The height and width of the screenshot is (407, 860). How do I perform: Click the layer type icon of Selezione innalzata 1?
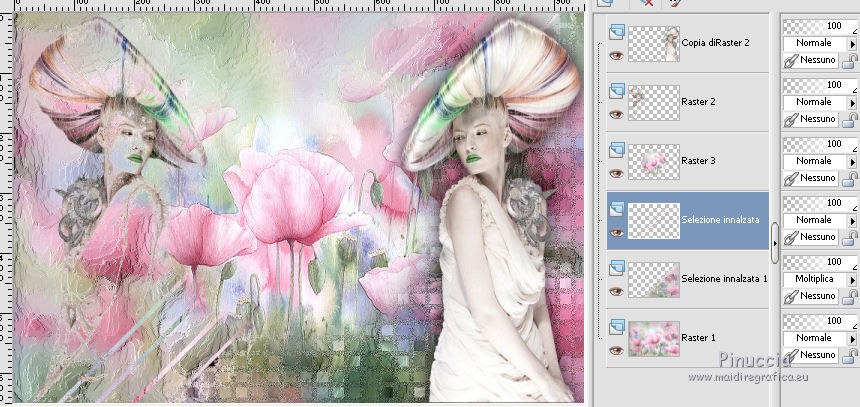click(616, 268)
